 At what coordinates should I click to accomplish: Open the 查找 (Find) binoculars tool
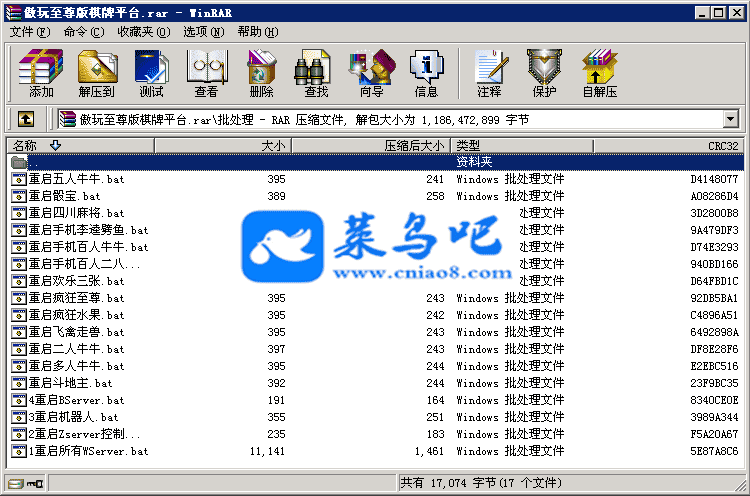[x=316, y=73]
